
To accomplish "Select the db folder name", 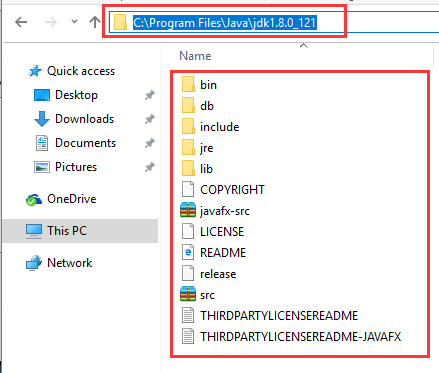I will pos(207,106).
